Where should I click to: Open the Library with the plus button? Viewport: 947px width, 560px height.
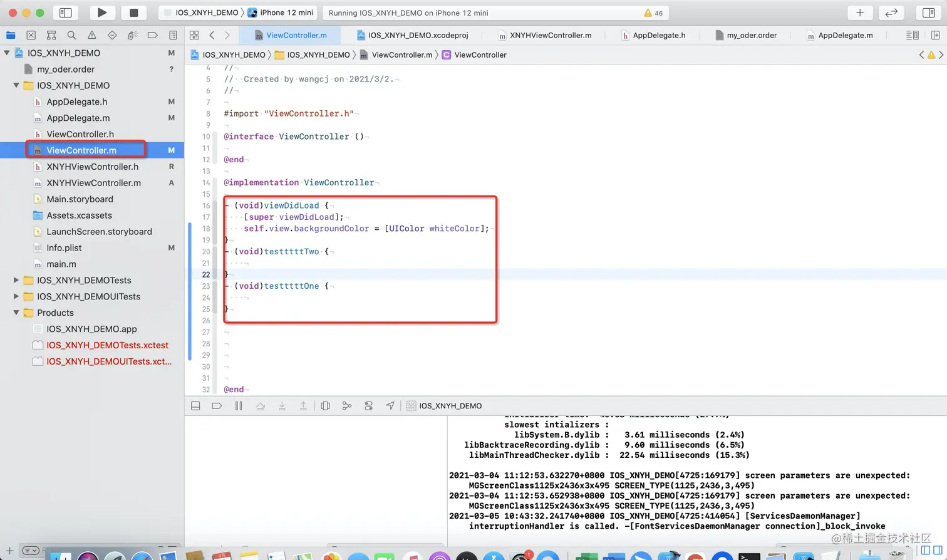pyautogui.click(x=860, y=13)
